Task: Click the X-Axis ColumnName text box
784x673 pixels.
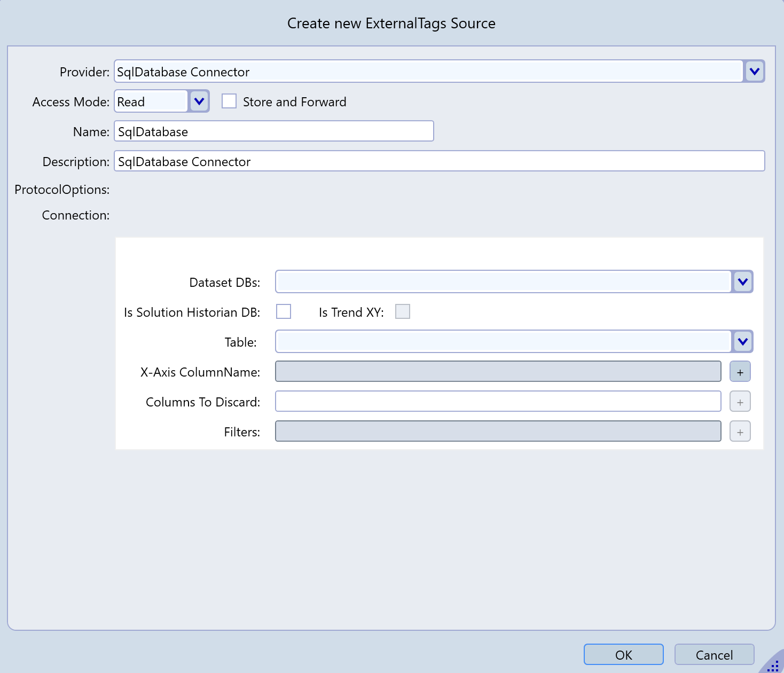Action: (x=498, y=372)
